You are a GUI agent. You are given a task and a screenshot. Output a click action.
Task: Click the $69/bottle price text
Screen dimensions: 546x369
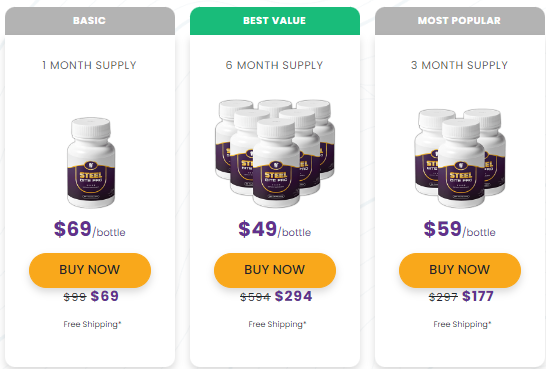click(89, 229)
